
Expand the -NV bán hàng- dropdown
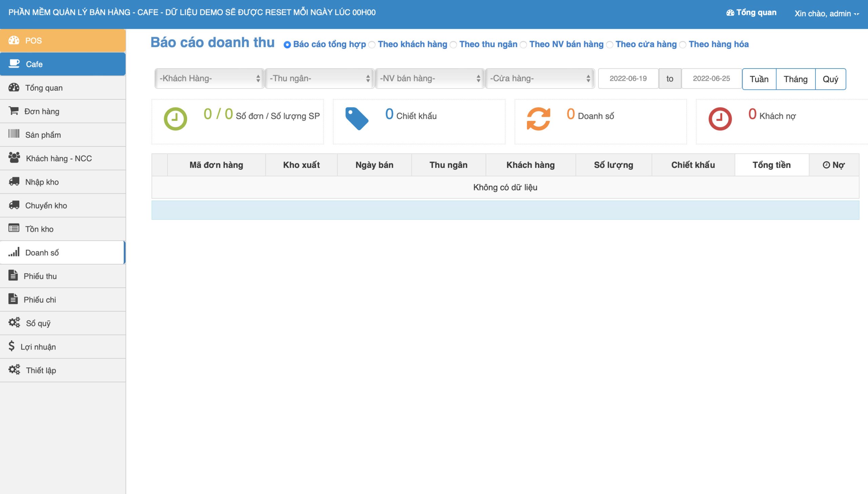point(430,78)
